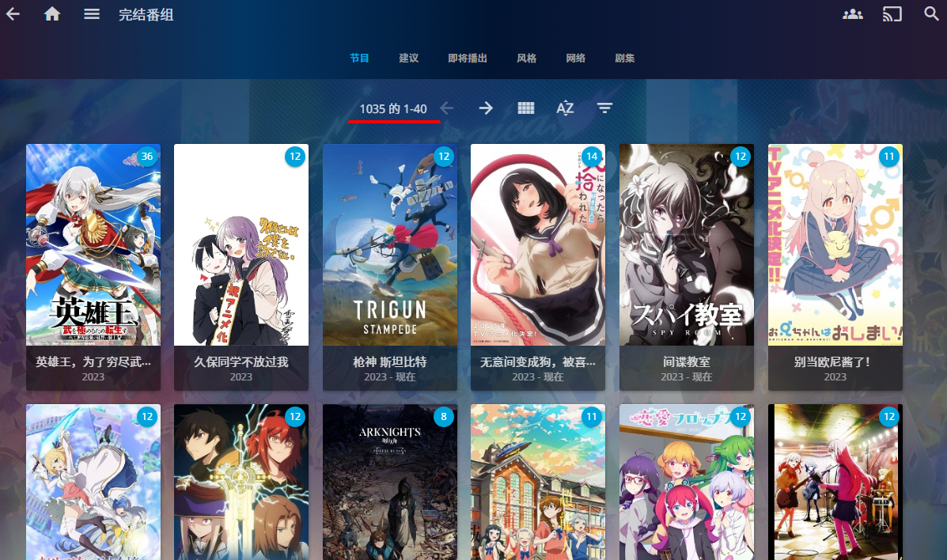Click the 完结番组 library title
This screenshot has width=947, height=560.
146,14
